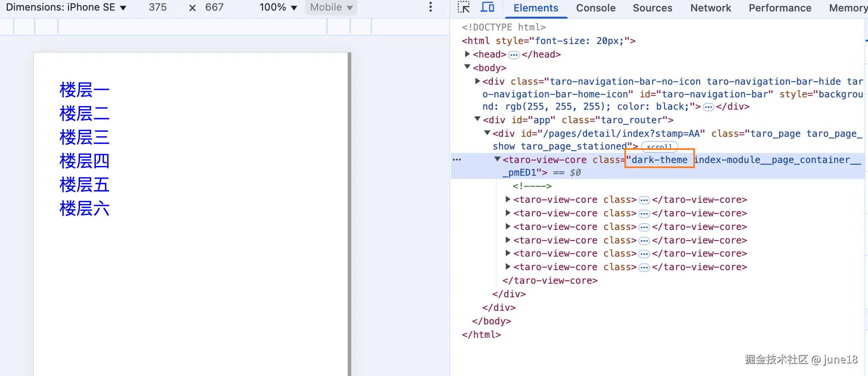The image size is (868, 376).
Task: Expand the first child taro-view-core node
Action: click(508, 199)
